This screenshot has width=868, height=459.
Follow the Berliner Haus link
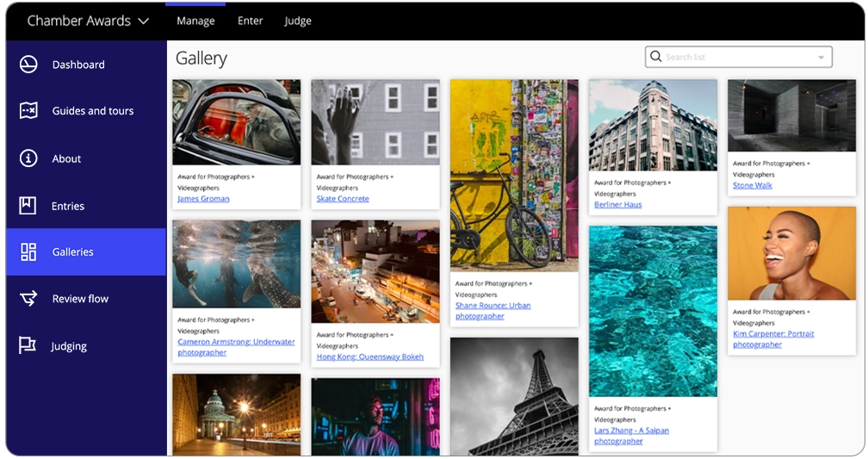tap(617, 205)
